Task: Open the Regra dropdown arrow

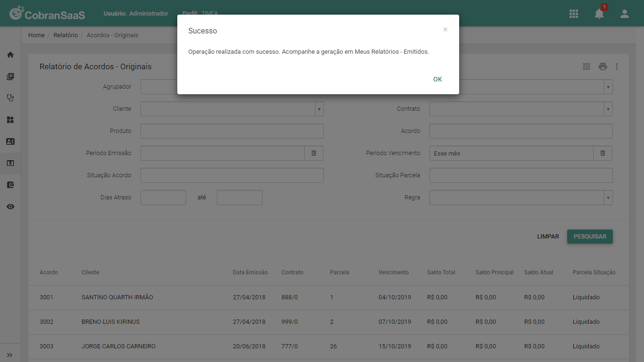Action: pos(608,197)
